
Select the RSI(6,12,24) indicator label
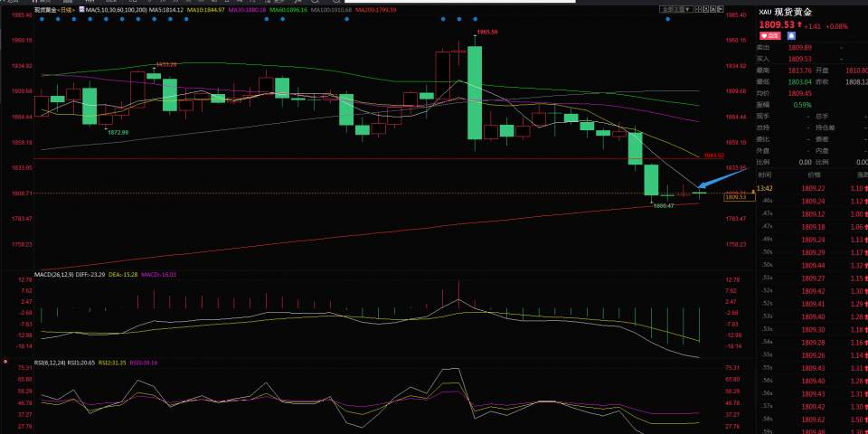[x=50, y=363]
